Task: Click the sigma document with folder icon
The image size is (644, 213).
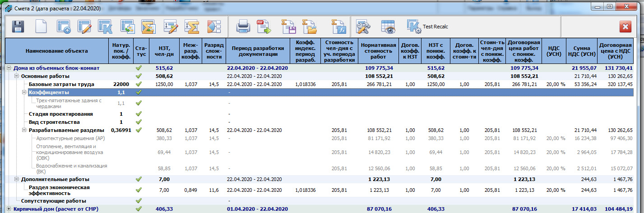Action: click(x=309, y=27)
